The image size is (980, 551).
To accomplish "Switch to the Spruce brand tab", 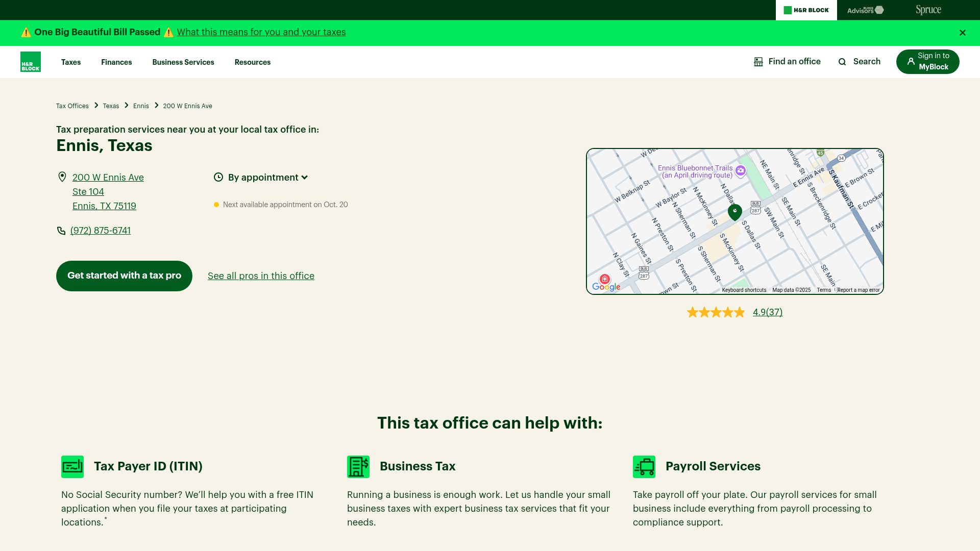I will [x=928, y=10].
